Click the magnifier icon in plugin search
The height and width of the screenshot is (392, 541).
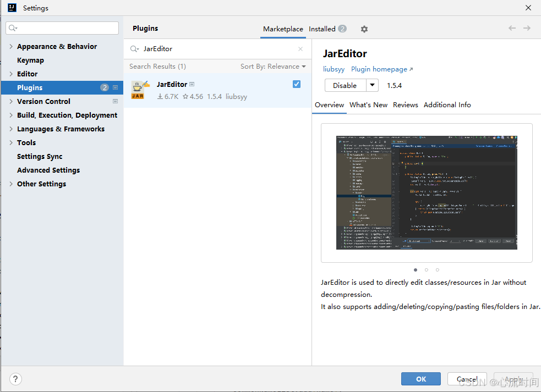pyautogui.click(x=134, y=49)
